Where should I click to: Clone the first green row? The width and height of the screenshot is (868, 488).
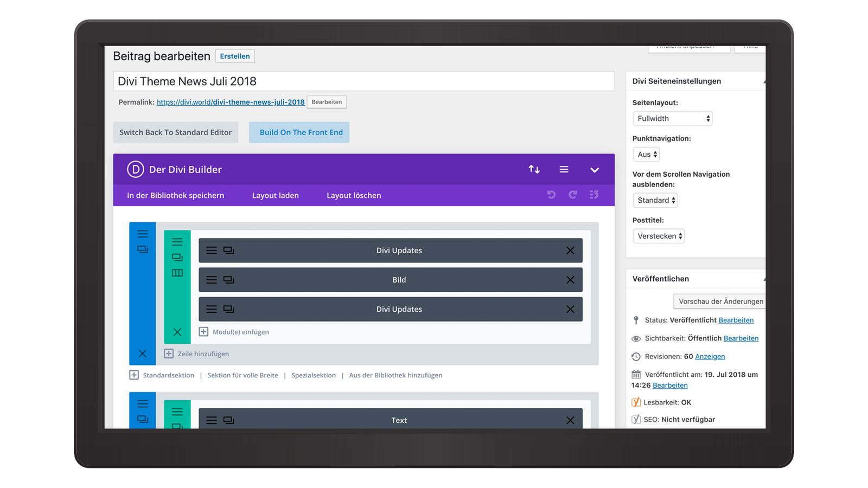click(177, 257)
